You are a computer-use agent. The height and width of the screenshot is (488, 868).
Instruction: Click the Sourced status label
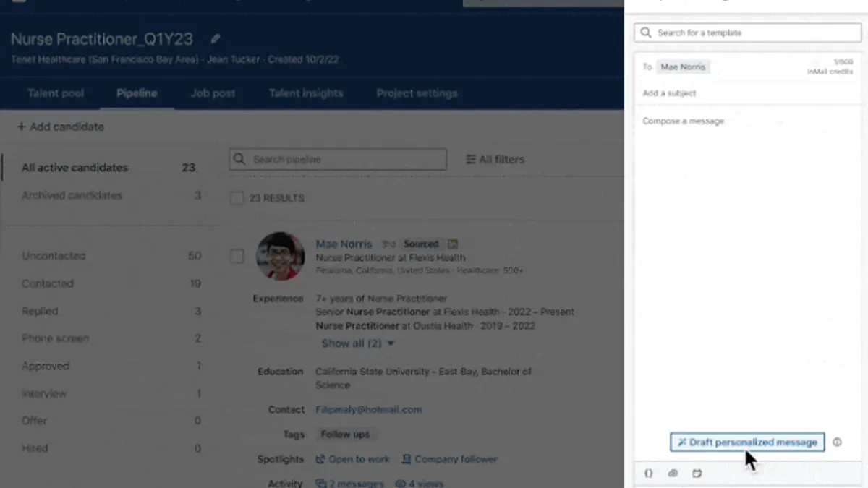(421, 244)
